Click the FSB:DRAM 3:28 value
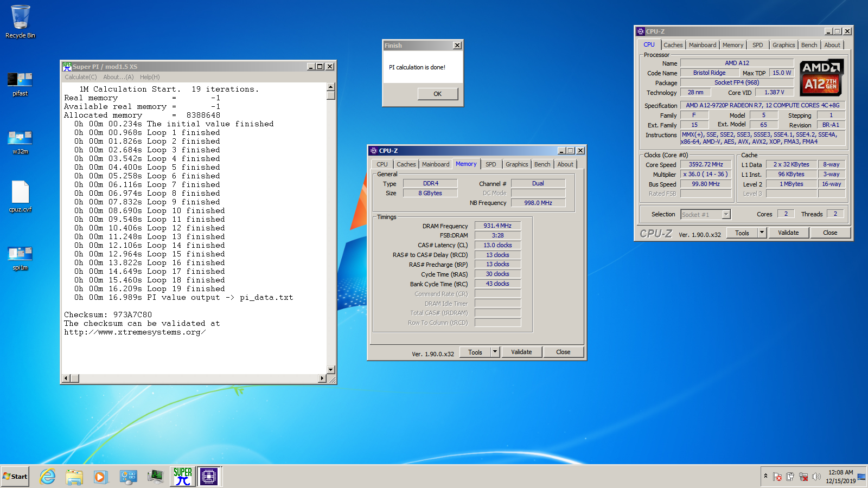The image size is (868, 488). tap(498, 235)
